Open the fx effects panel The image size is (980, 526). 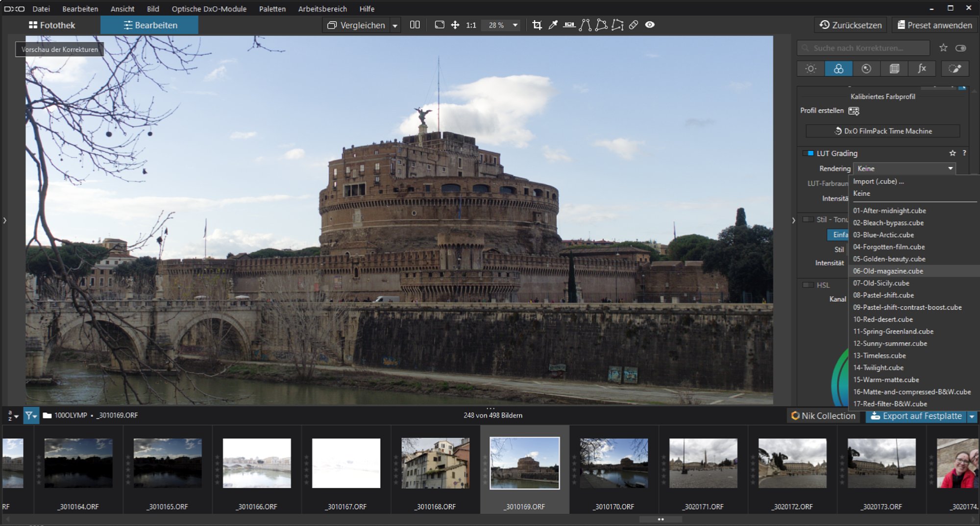[922, 69]
